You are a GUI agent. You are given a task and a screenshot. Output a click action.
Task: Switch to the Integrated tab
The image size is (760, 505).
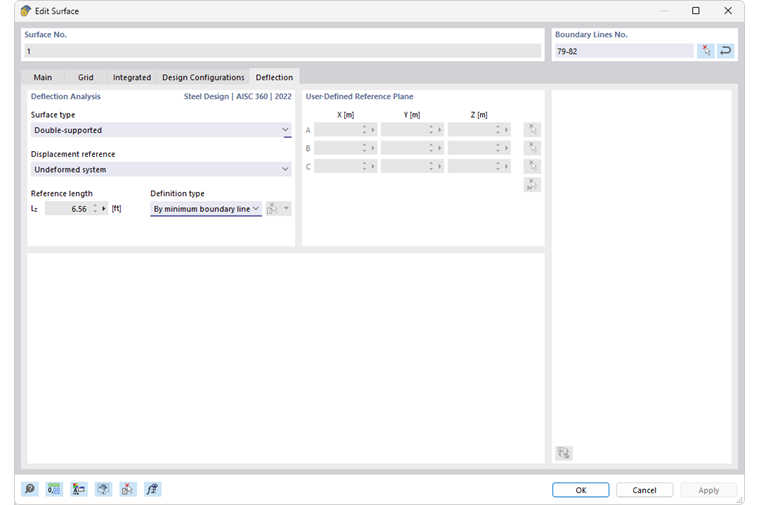tap(132, 77)
